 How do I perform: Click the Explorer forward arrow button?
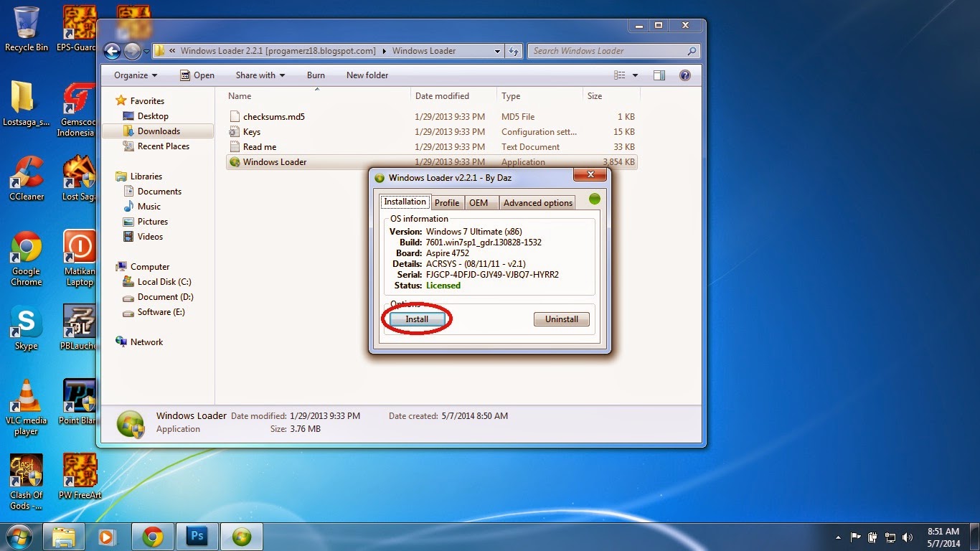click(132, 51)
